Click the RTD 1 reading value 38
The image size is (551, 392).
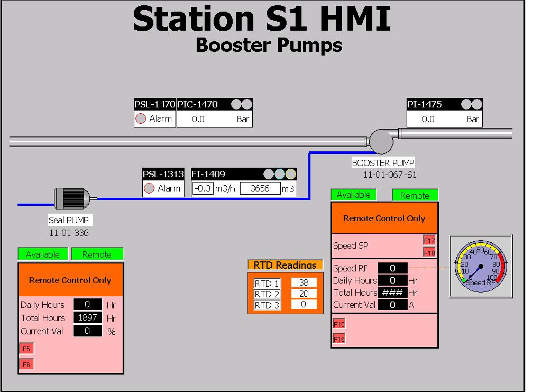point(304,282)
